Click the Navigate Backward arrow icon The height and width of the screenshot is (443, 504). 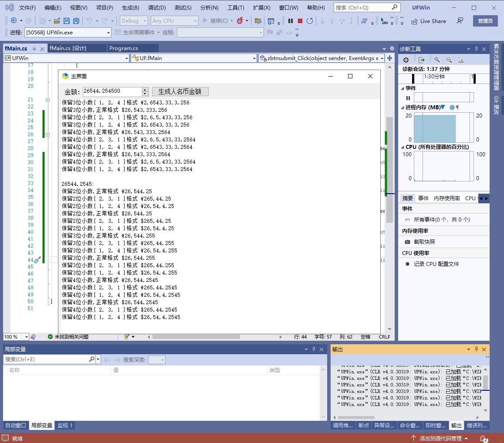[14, 20]
